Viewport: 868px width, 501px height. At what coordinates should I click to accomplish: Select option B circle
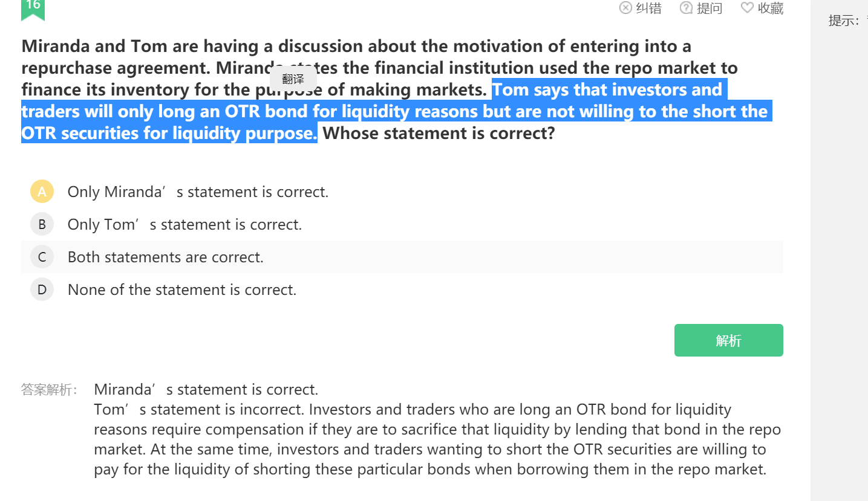(x=42, y=224)
